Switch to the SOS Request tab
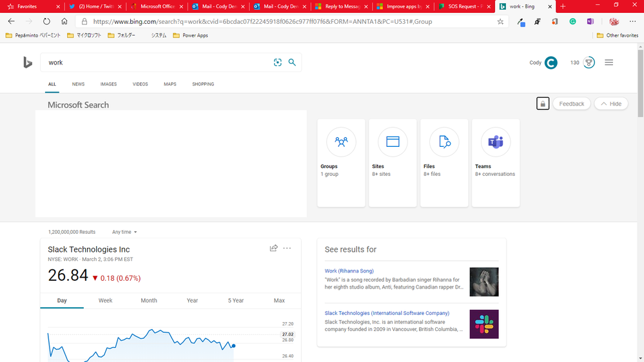Viewport: 644px width, 362px height. click(465, 6)
